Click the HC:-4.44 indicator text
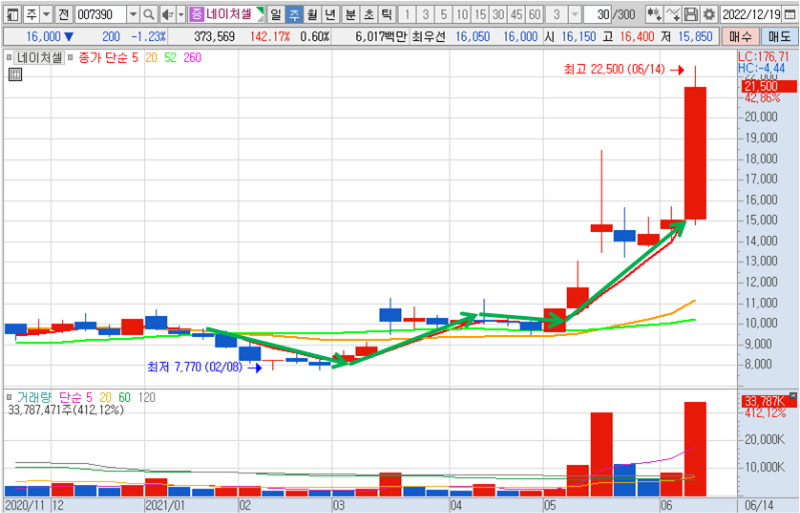Image resolution: width=800 pixels, height=513 pixels. click(x=761, y=68)
